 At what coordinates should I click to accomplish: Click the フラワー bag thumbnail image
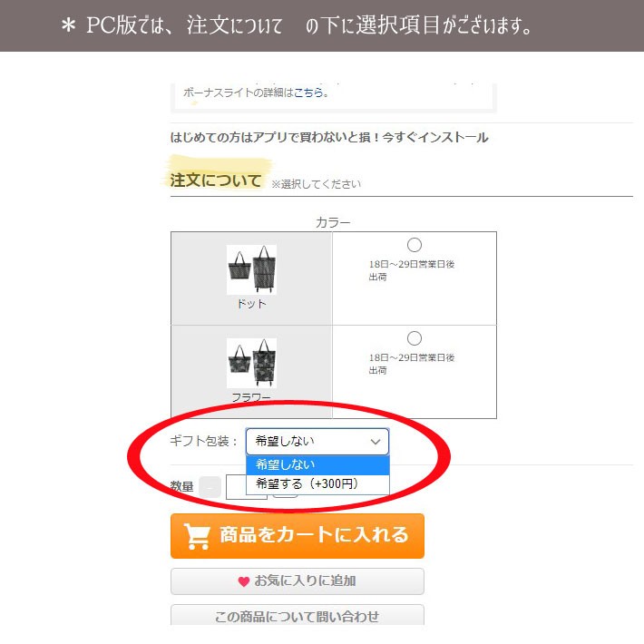(x=251, y=363)
